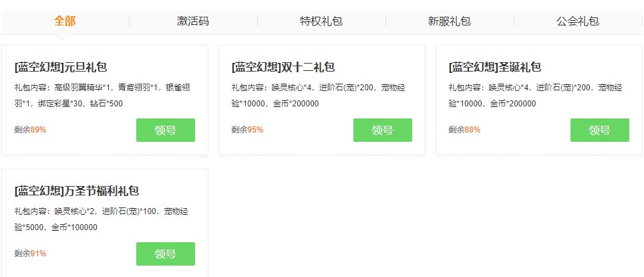Select the [蓝空幻想]圣诞礼包 title

[x=494, y=67]
